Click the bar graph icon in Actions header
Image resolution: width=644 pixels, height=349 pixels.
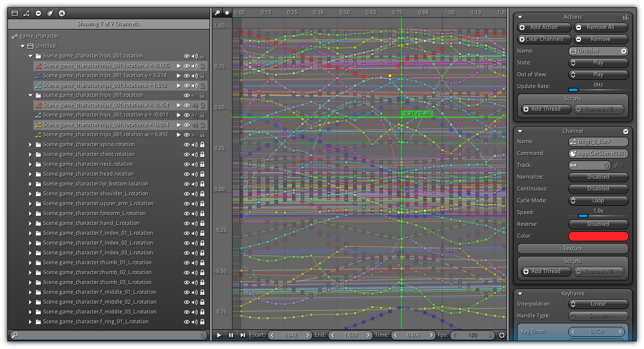(626, 17)
